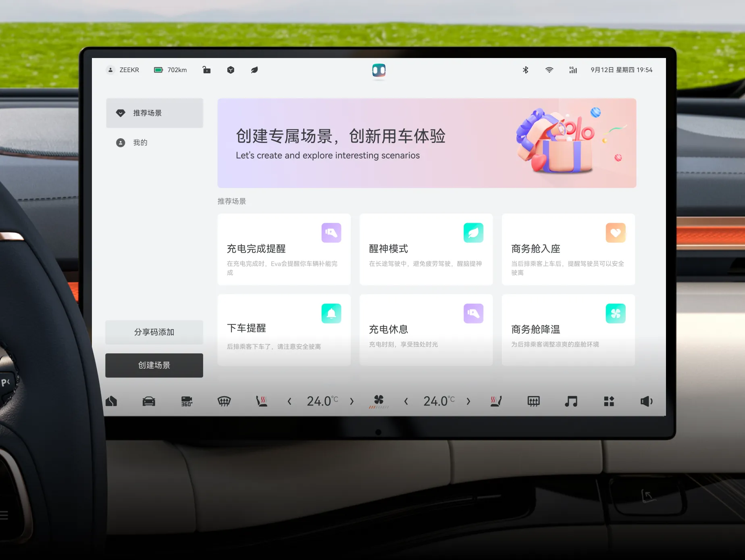Screen dimensions: 745x560
Task: Toggle front windshield defrost
Action: pos(224,401)
